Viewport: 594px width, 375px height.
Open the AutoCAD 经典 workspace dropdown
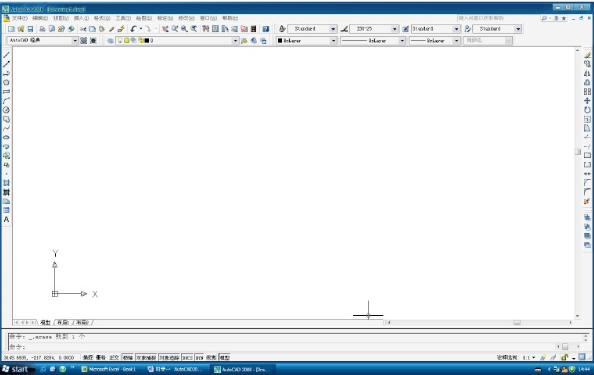tap(42, 41)
